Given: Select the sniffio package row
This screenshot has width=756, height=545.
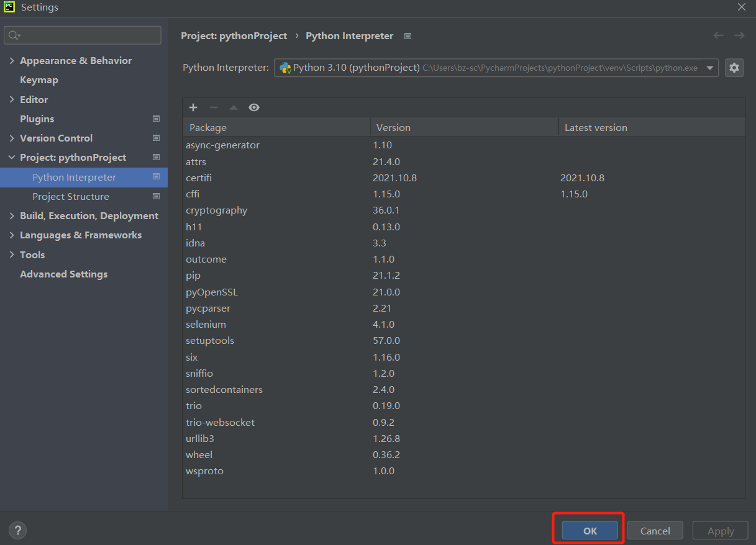Looking at the screenshot, I should (464, 373).
